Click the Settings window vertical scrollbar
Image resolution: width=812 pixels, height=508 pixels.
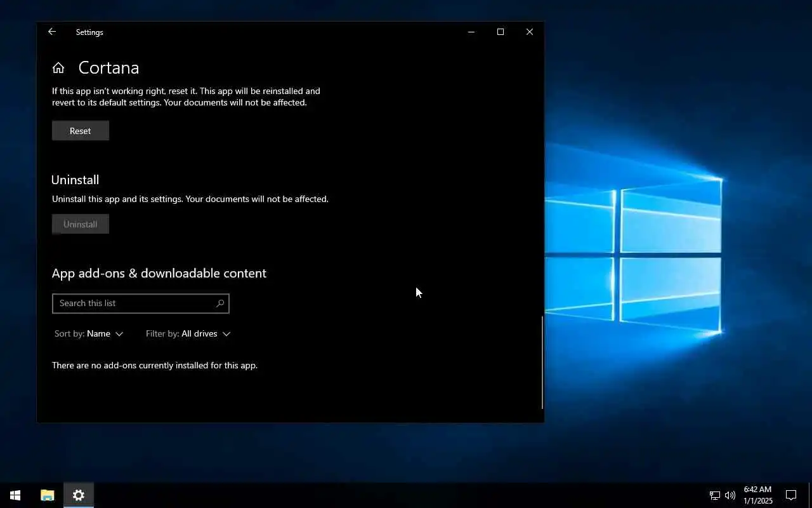click(x=542, y=362)
